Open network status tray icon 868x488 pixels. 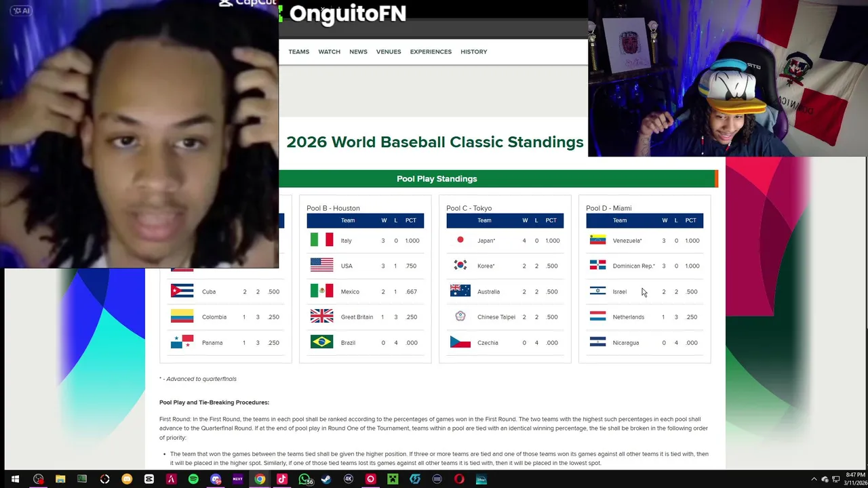click(836, 479)
